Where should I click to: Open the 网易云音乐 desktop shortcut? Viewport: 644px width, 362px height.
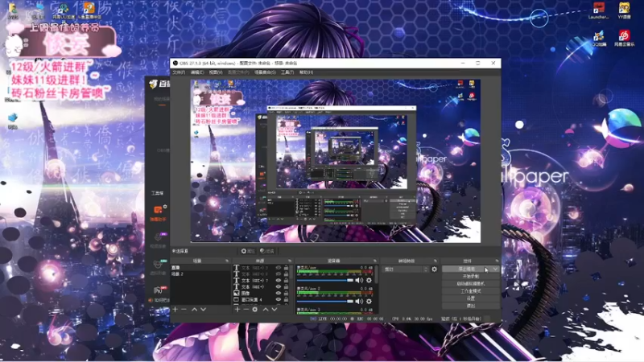[625, 38]
